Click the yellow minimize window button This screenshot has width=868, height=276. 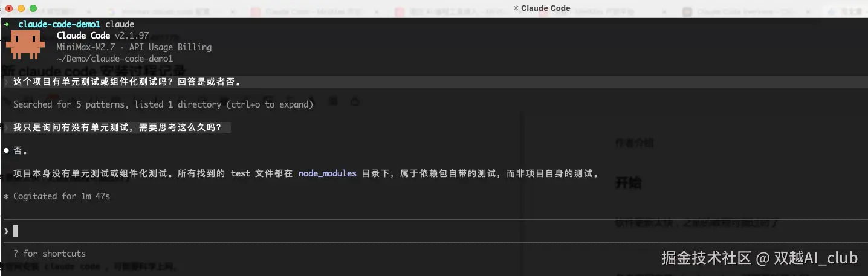point(21,8)
